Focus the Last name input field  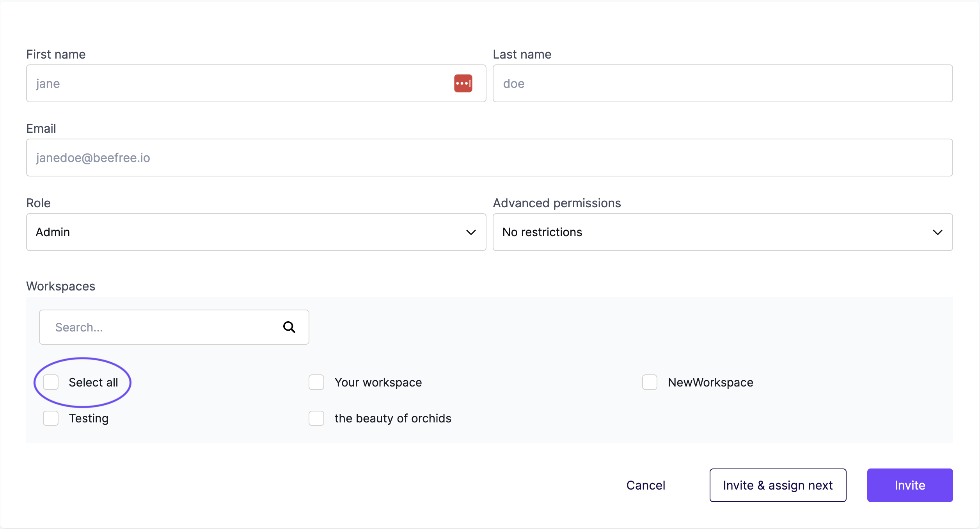tap(723, 84)
